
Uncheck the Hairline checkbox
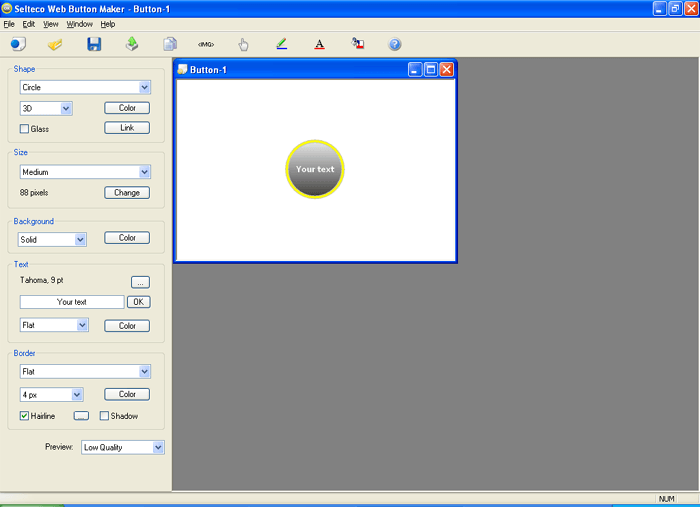click(x=24, y=416)
